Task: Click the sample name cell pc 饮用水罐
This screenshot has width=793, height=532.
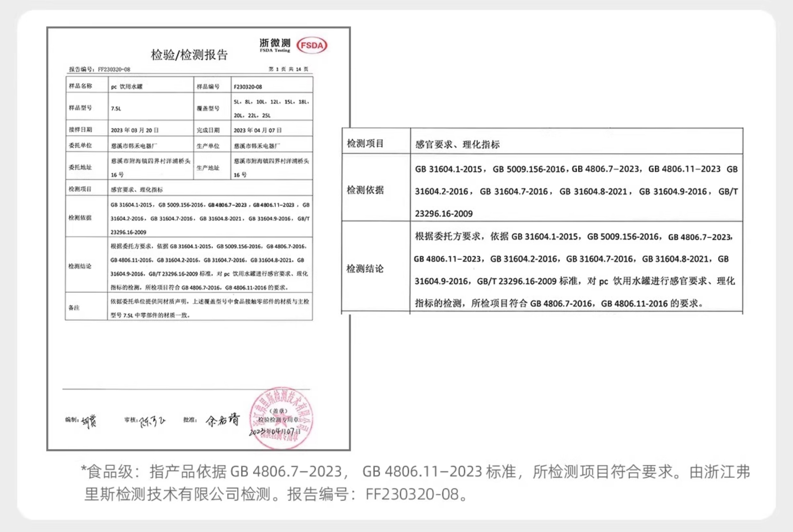Action: pos(127,87)
